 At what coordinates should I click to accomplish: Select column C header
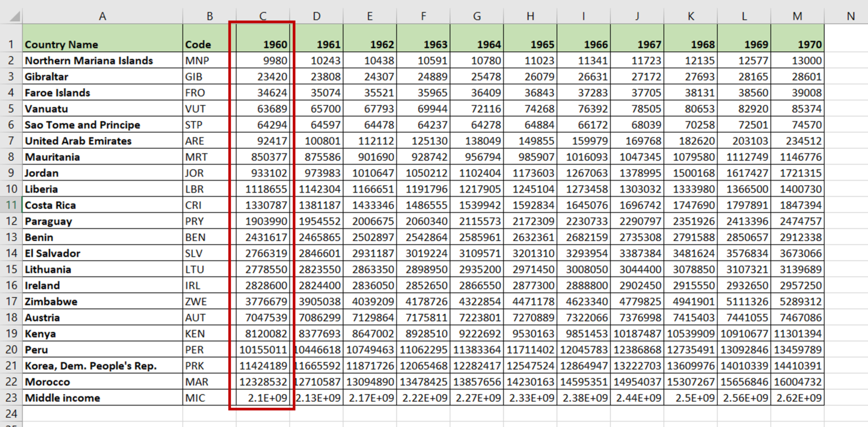(x=262, y=16)
